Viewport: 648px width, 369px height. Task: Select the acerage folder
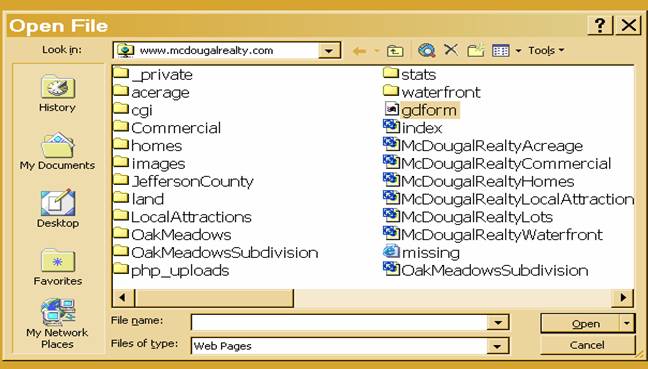[151, 92]
